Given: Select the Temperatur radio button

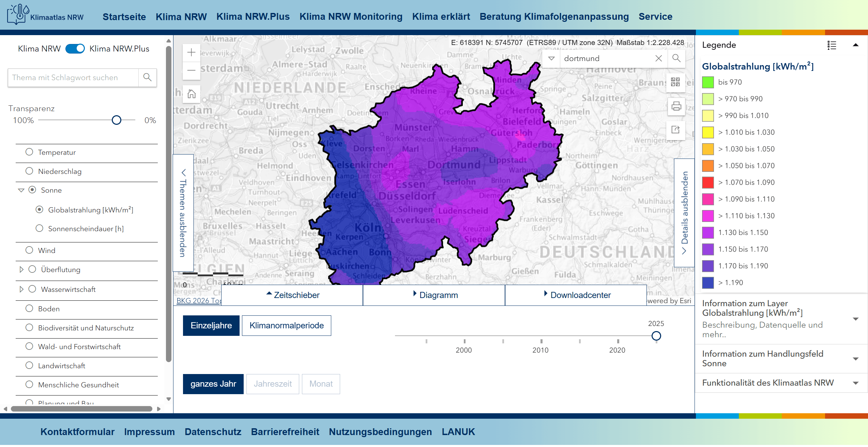Looking at the screenshot, I should pos(29,152).
